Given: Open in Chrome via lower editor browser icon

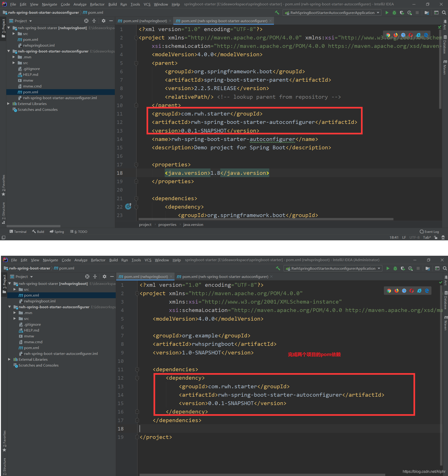Looking at the screenshot, I should (389, 291).
